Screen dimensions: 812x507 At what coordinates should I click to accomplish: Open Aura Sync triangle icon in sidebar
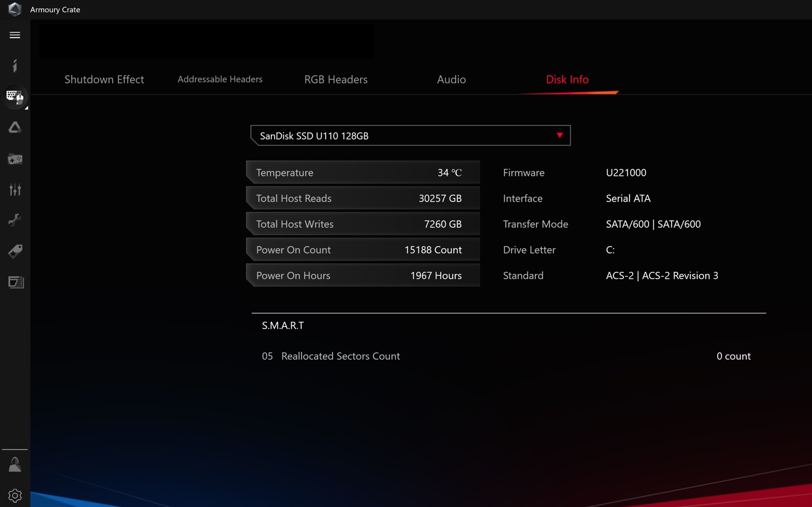15,127
